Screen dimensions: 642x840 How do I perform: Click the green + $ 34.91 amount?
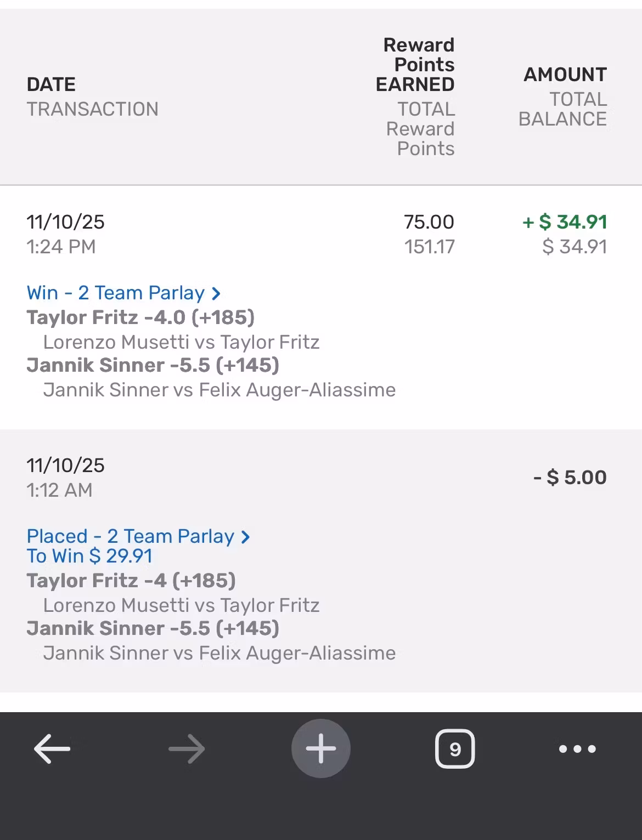tap(565, 222)
